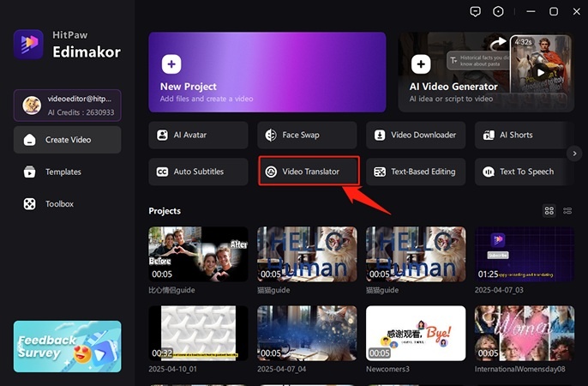
Task: Open the account panel videoeditor@hitp...
Action: tap(68, 106)
